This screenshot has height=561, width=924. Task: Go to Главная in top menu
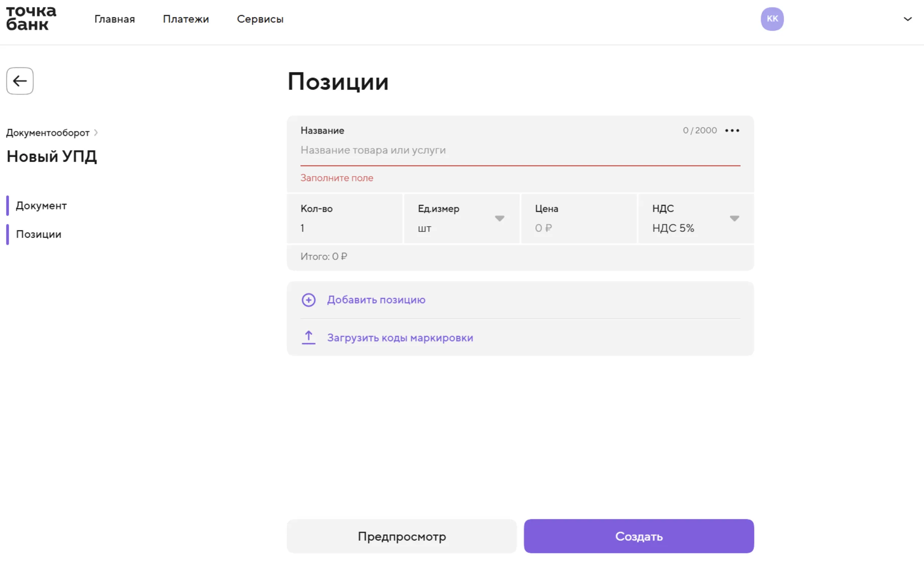[x=115, y=19]
